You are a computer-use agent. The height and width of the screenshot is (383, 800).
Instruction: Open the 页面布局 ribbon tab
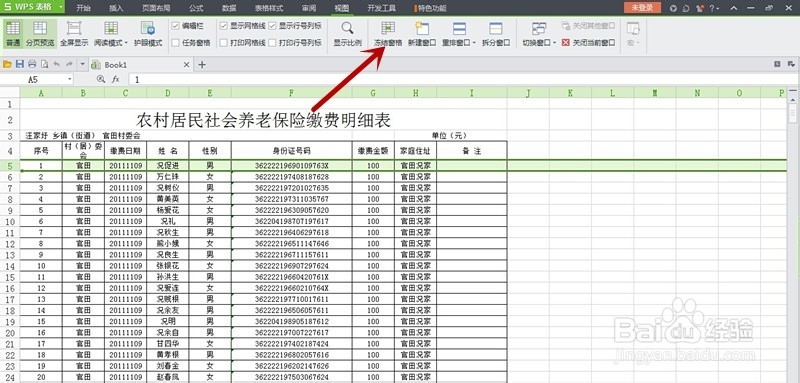click(x=156, y=8)
